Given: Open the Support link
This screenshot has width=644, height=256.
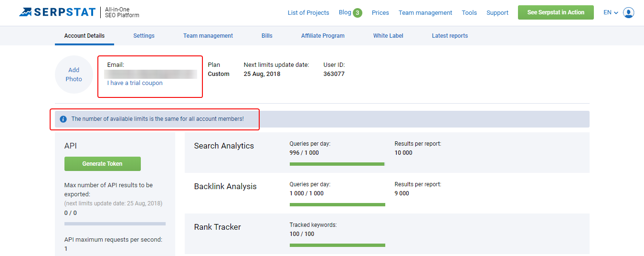Looking at the screenshot, I should tap(497, 13).
